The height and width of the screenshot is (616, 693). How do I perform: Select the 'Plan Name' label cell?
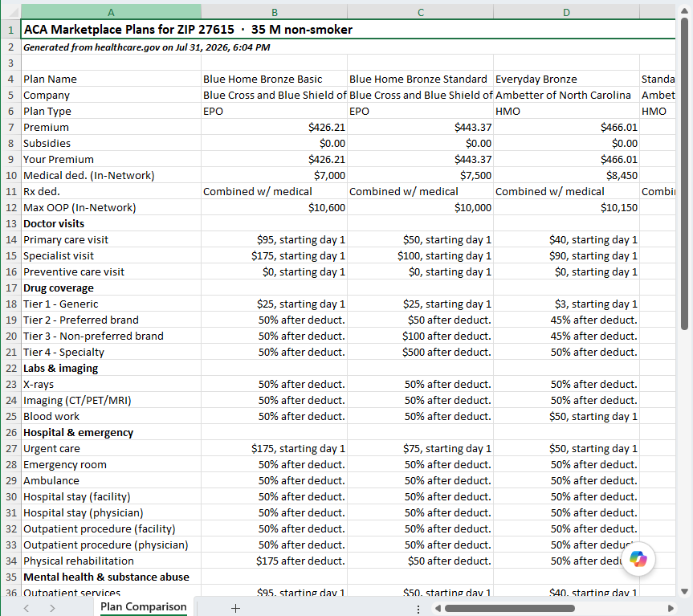point(111,79)
